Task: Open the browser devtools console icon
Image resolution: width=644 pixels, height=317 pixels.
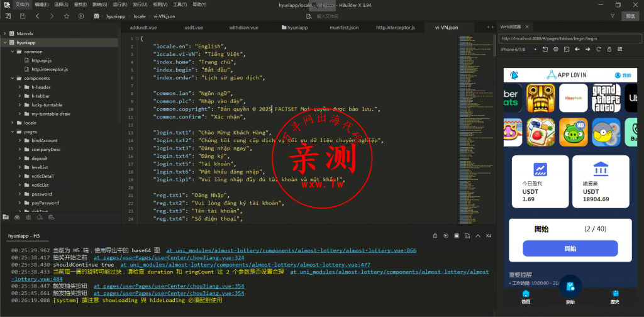Action: pos(567,49)
